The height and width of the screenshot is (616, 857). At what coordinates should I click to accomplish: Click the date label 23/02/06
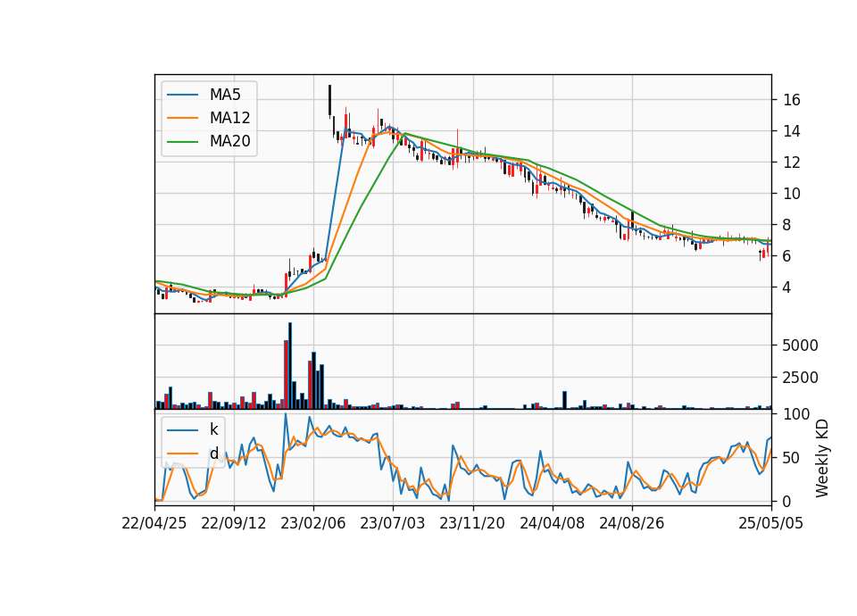pos(313,524)
